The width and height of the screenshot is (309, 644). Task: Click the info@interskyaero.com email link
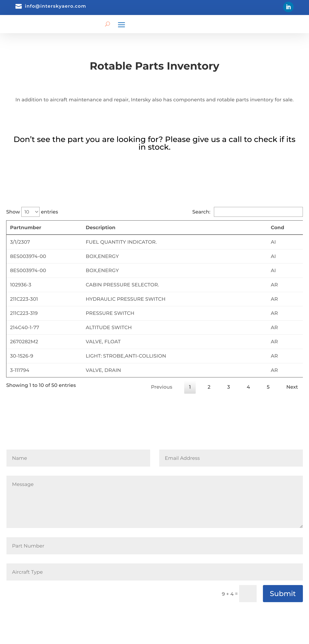(55, 6)
